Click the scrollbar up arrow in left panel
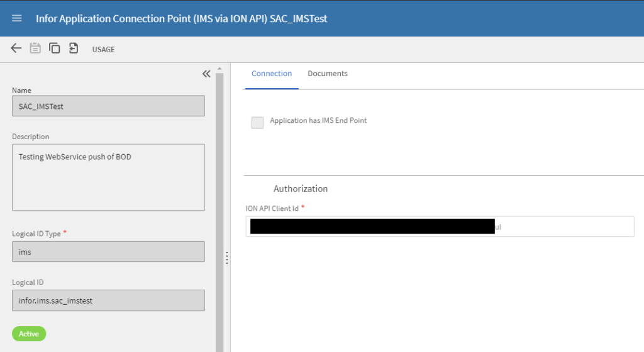 click(x=219, y=68)
